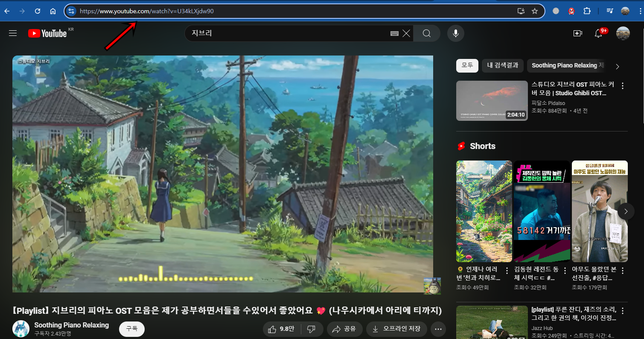Click the Playlist 지브리의 피아노 OST video title
644x339 pixels.
[227, 310]
